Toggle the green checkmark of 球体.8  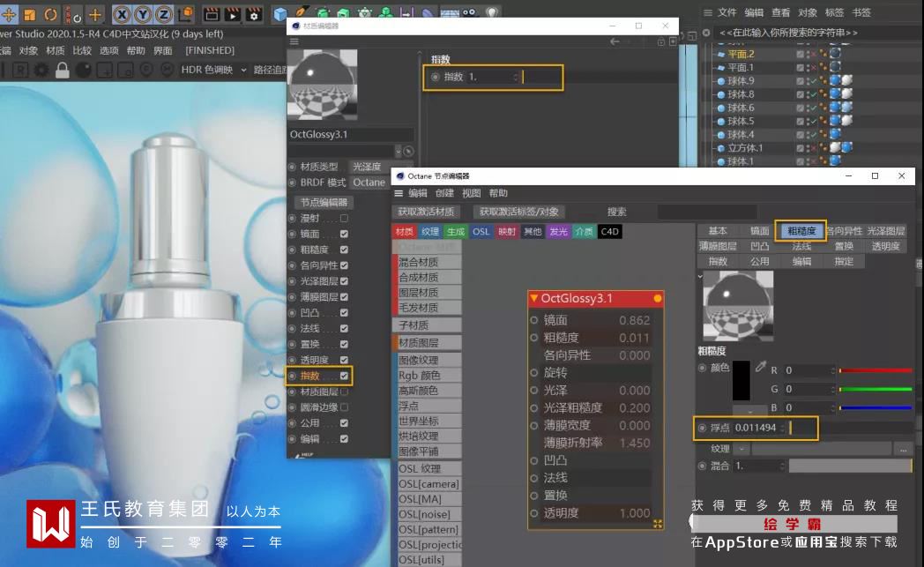(x=814, y=94)
